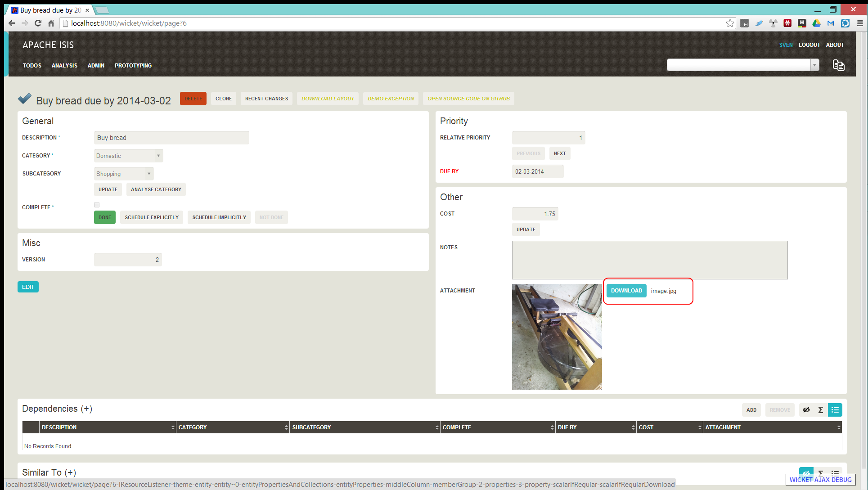Open Chrome hamburger menu
This screenshot has height=490, width=868.
coord(860,23)
